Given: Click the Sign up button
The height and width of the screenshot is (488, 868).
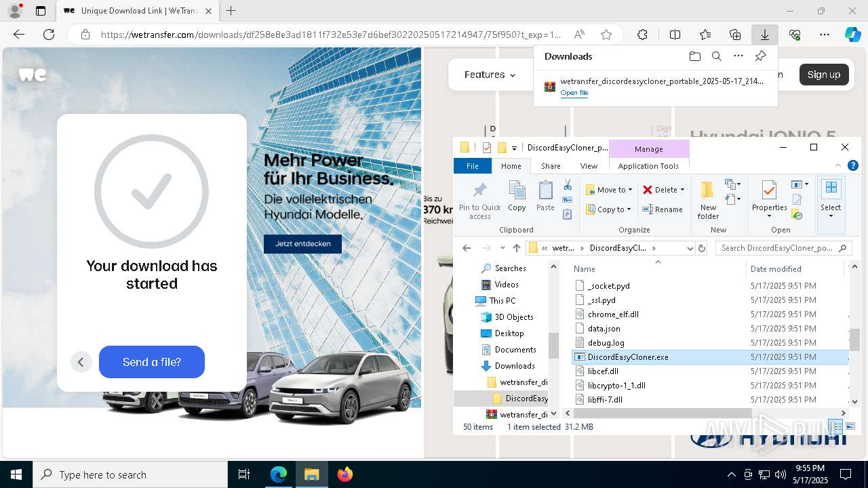Looking at the screenshot, I should pyautogui.click(x=824, y=75).
